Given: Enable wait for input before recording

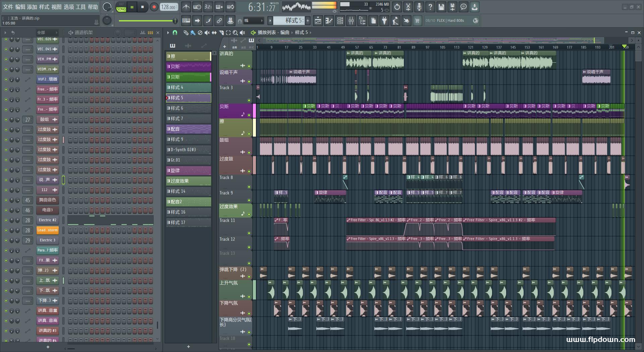Looking at the screenshot, I should click(197, 7).
